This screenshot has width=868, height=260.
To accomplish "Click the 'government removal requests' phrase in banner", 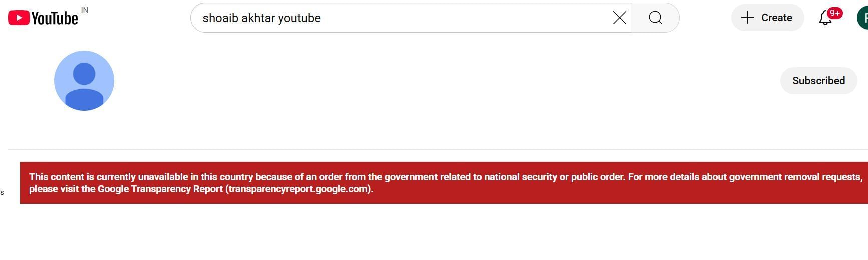I will 795,177.
